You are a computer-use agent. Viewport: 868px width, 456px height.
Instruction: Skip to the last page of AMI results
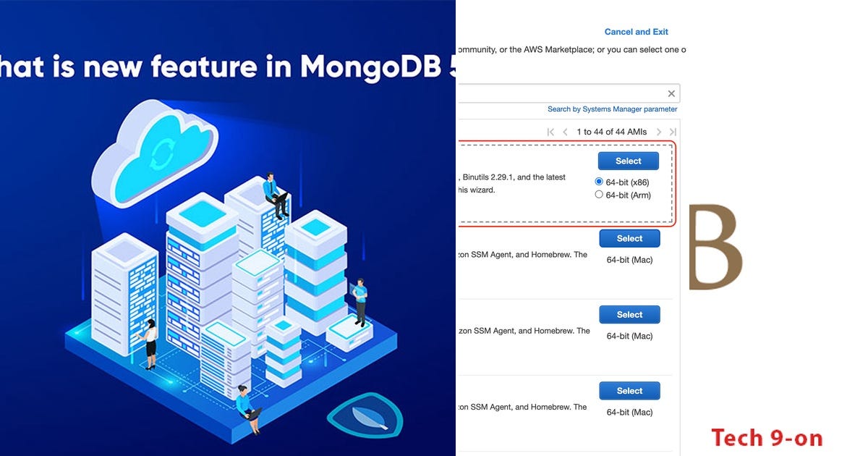point(672,132)
